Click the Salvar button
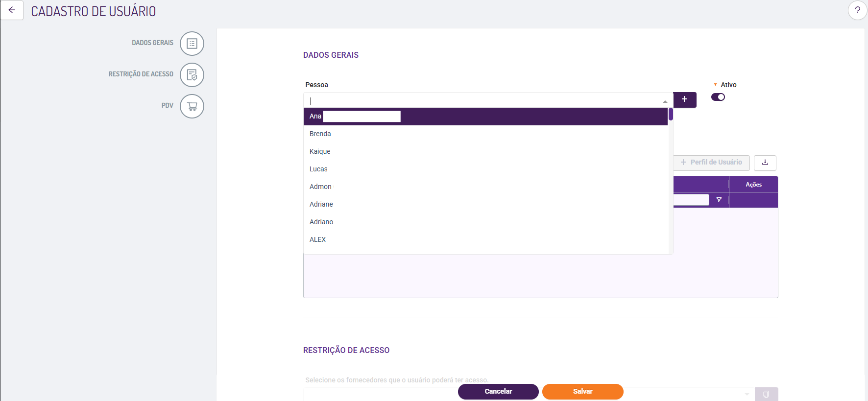The width and height of the screenshot is (868, 401). (582, 392)
